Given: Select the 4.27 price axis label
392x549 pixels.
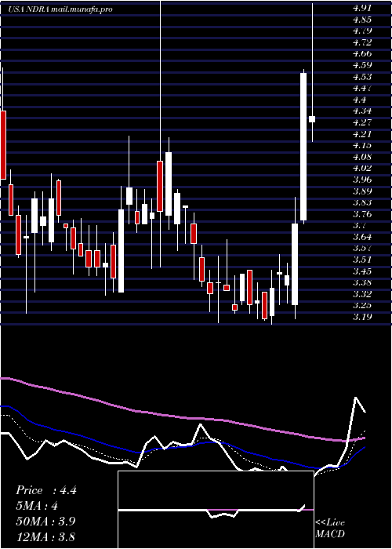Looking at the screenshot, I should point(361,122).
